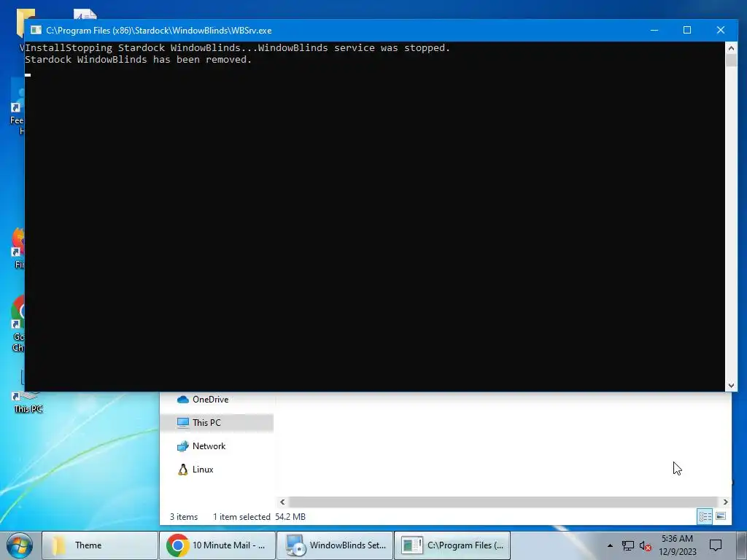Open the Windows Start orb
The height and width of the screenshot is (560, 747).
coord(20,545)
